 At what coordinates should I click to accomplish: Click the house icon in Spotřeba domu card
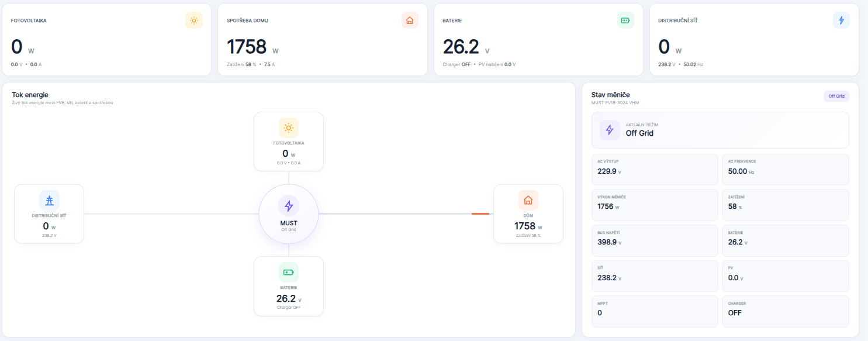(x=410, y=20)
